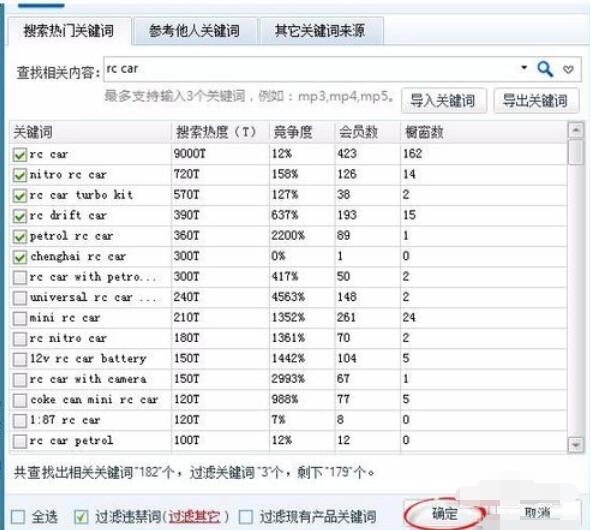The height and width of the screenshot is (530, 590).
Task: Check the 'mini rc car' checkbox
Action: pos(20,319)
